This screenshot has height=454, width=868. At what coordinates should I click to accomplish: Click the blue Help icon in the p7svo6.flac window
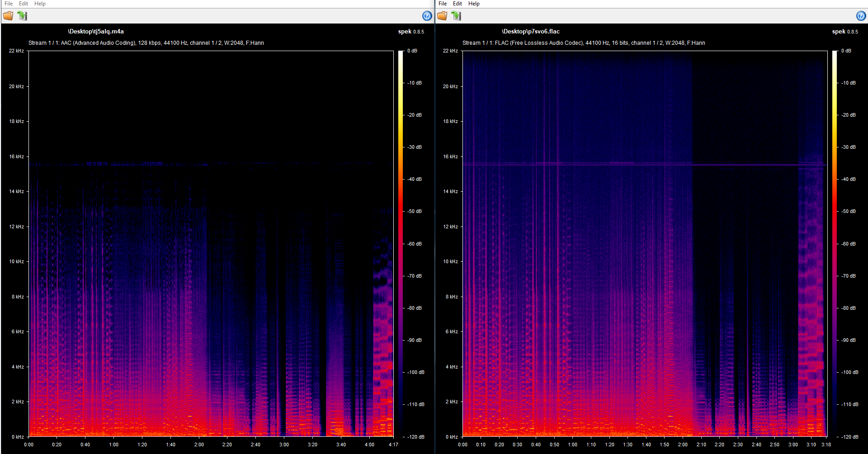click(861, 16)
